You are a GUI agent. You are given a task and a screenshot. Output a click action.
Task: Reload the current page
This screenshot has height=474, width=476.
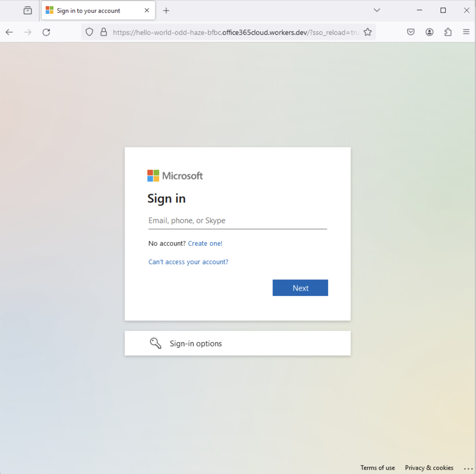point(46,32)
